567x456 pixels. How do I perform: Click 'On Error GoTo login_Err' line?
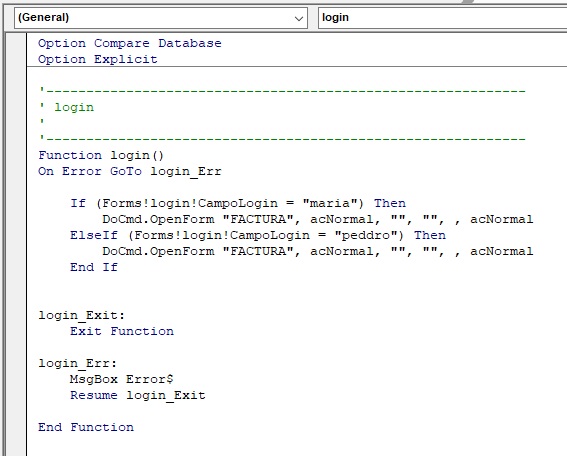[129, 171]
